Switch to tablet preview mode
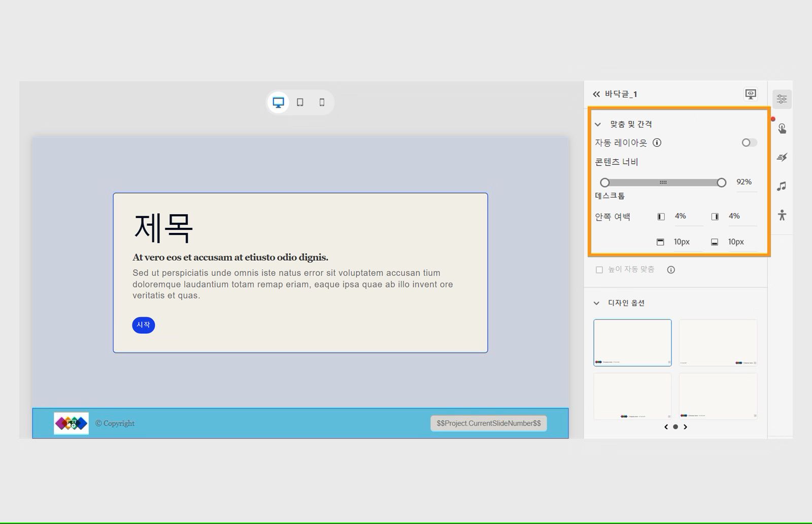 (300, 102)
